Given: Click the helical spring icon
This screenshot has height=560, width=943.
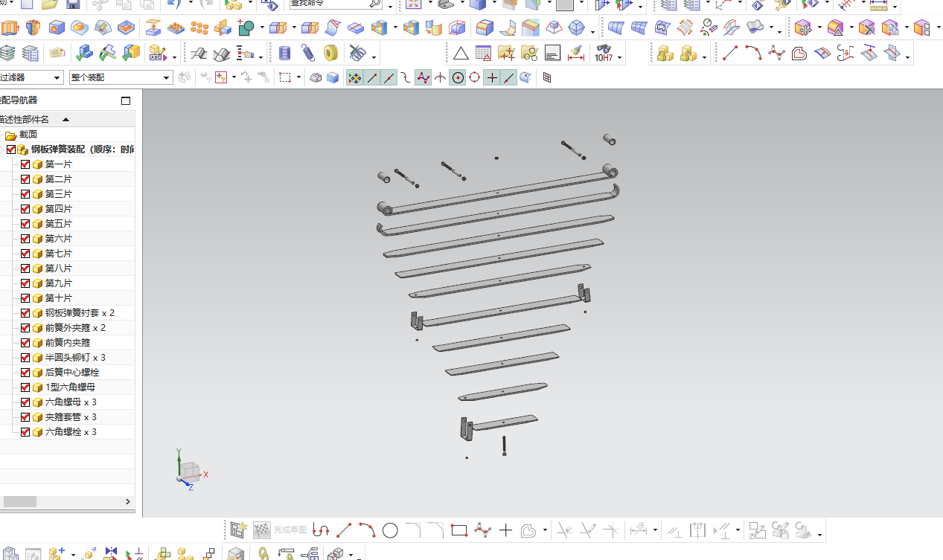Looking at the screenshot, I should pyautogui.click(x=307, y=54).
